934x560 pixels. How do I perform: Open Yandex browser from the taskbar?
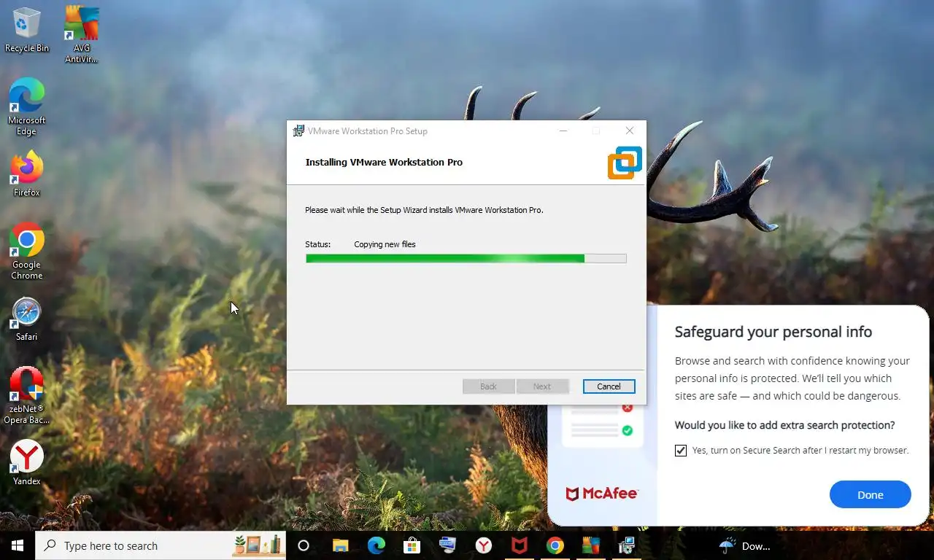tap(483, 545)
